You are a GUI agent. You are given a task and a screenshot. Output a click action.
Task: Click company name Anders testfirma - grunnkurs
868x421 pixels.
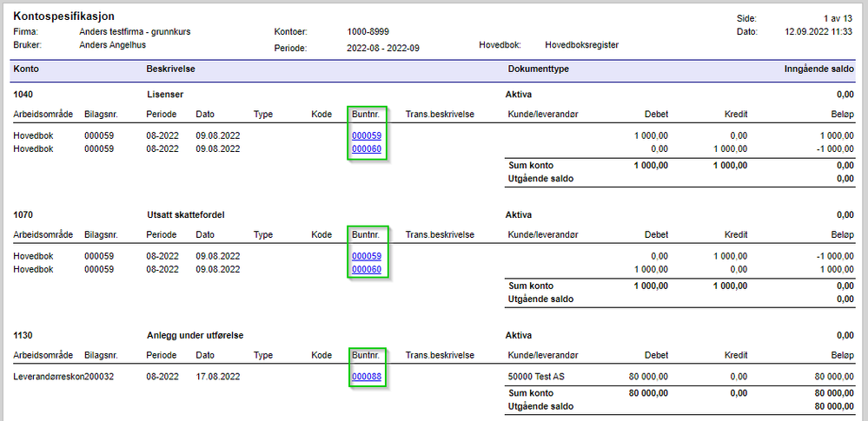pos(135,32)
